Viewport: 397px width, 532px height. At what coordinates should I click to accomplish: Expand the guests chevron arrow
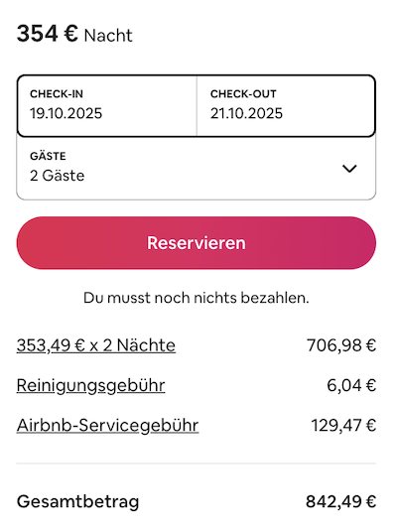[349, 169]
